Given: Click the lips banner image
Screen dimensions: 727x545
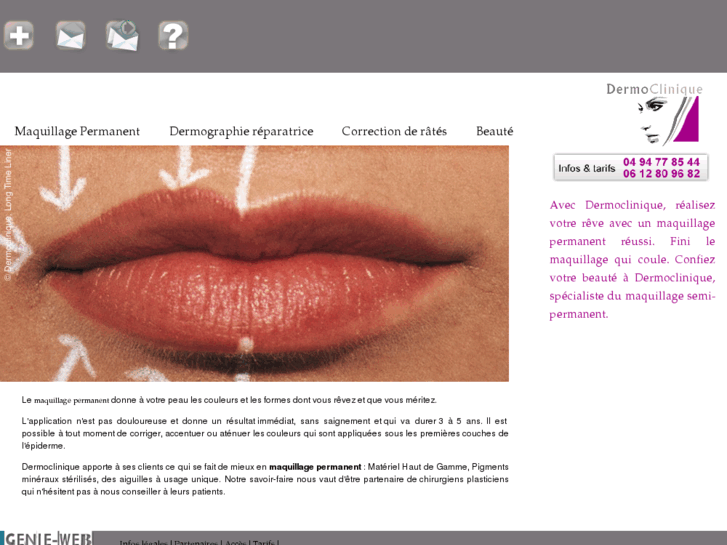Looking at the screenshot, I should (x=254, y=263).
